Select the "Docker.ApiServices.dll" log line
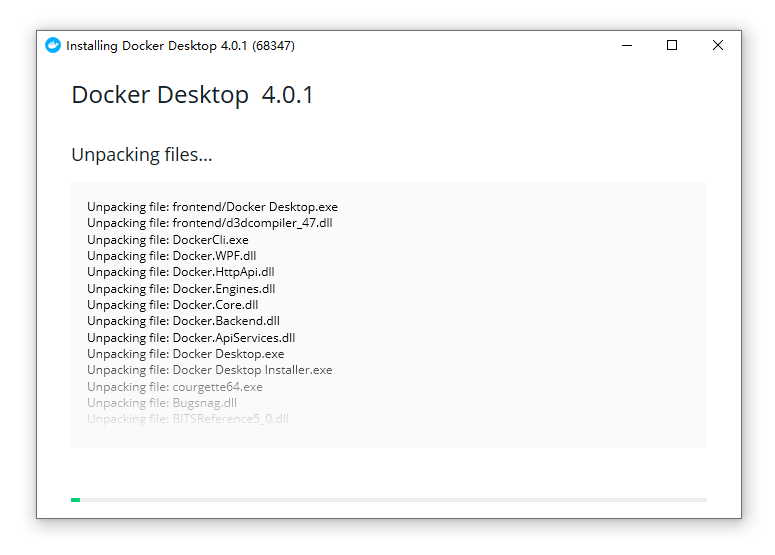This screenshot has height=555, width=775. point(191,338)
